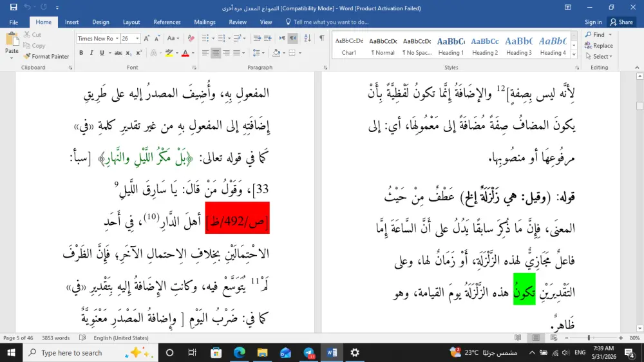Open Microsoft Edge from taskbar
644x362 pixels.
[x=240, y=352]
